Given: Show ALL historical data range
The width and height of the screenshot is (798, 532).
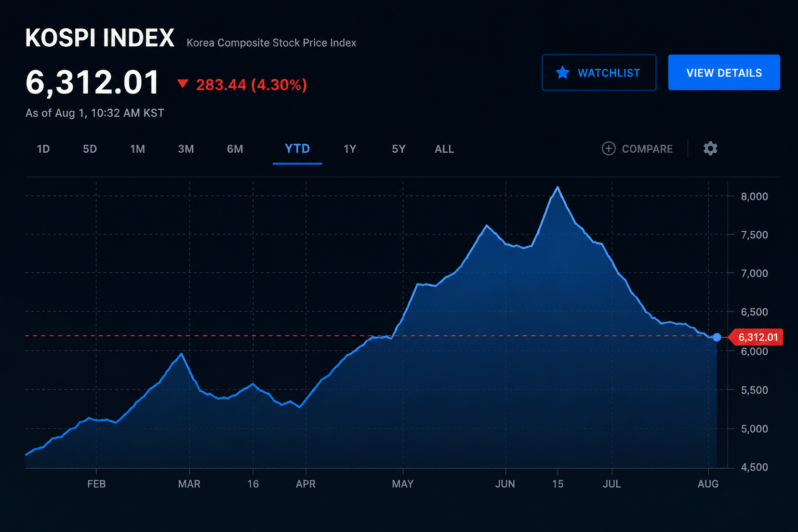Looking at the screenshot, I should pos(444,149).
